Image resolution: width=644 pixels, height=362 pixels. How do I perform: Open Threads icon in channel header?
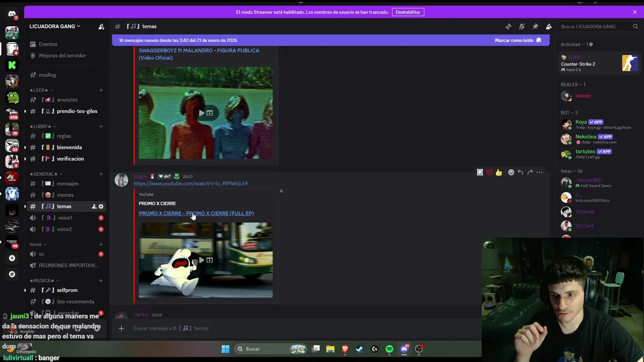tap(508, 26)
